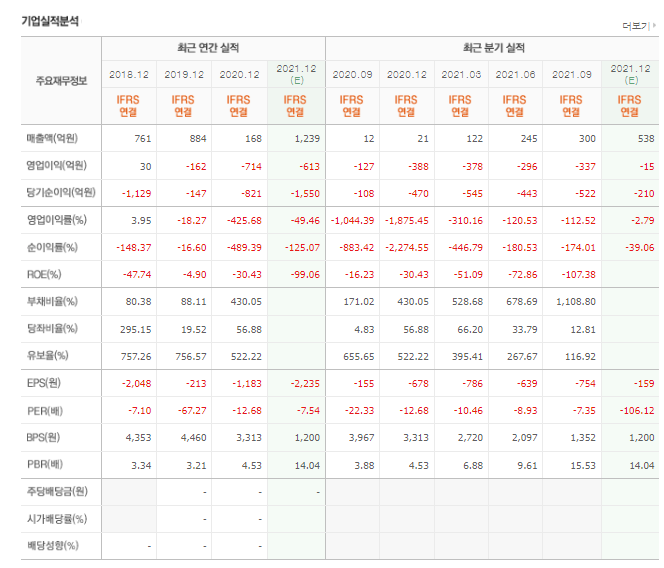Click the 2021.03 quarterly column header
Viewport: 664px width, 568px height.
461,75
